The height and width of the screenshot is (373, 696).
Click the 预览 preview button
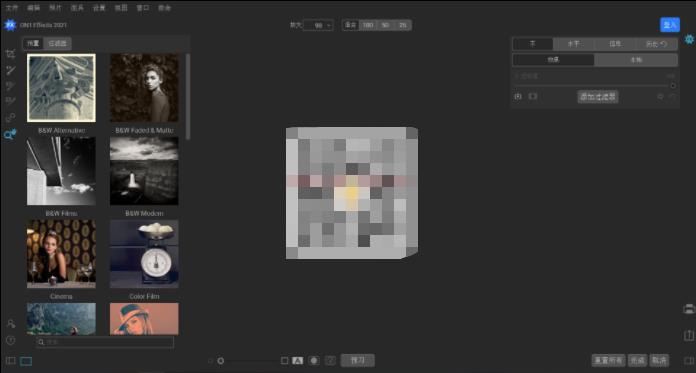coord(357,360)
